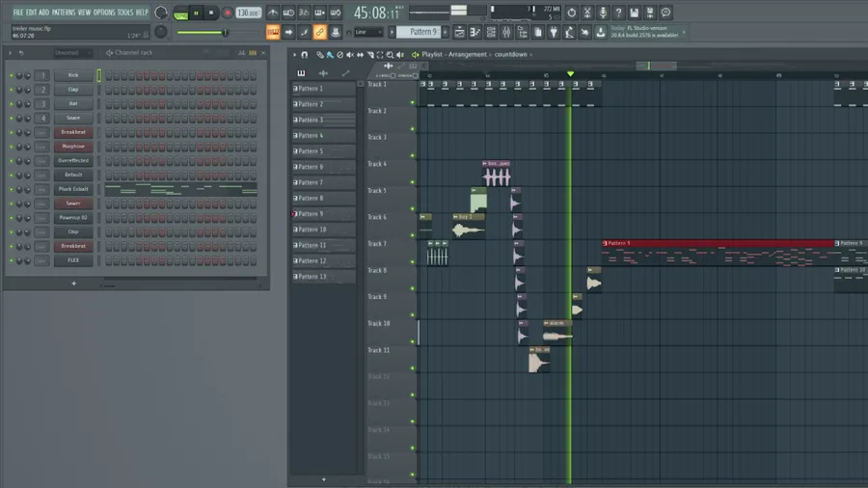Open Playlist menu arrow
This screenshot has width=868, height=488.
pos(294,55)
